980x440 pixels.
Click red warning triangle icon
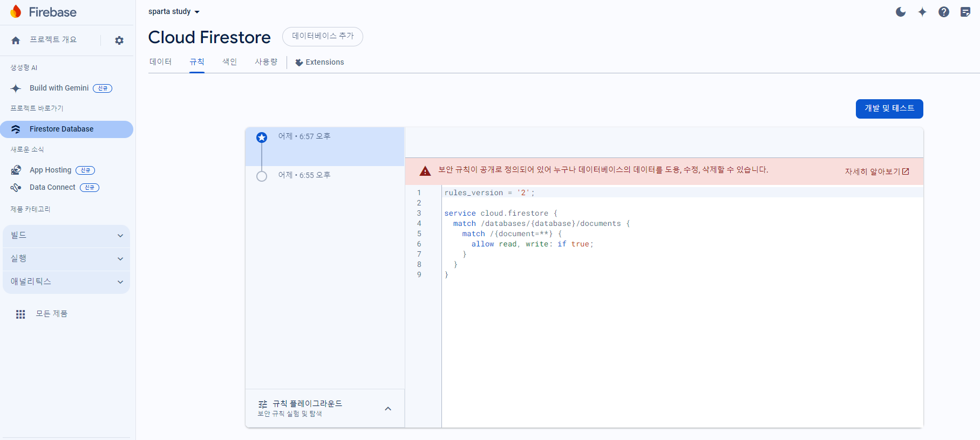tap(425, 171)
